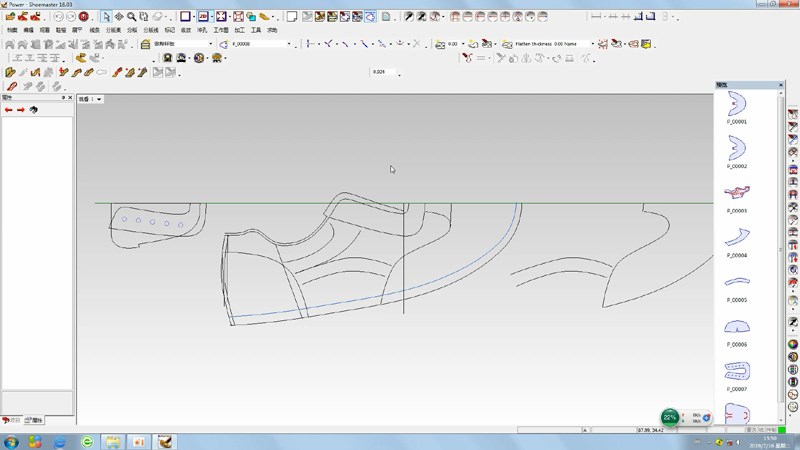Open the P_00008 part name dropdown
The height and width of the screenshot is (450, 800).
(x=290, y=44)
